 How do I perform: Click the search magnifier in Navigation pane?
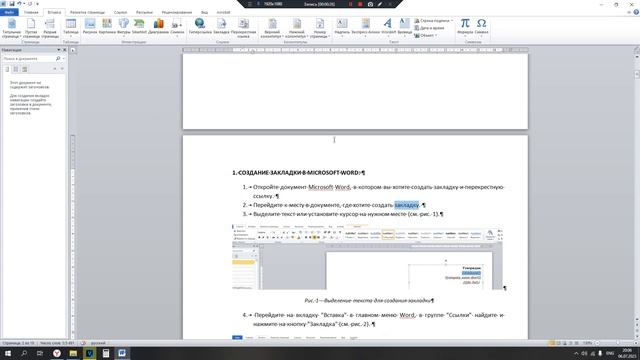coord(58,59)
